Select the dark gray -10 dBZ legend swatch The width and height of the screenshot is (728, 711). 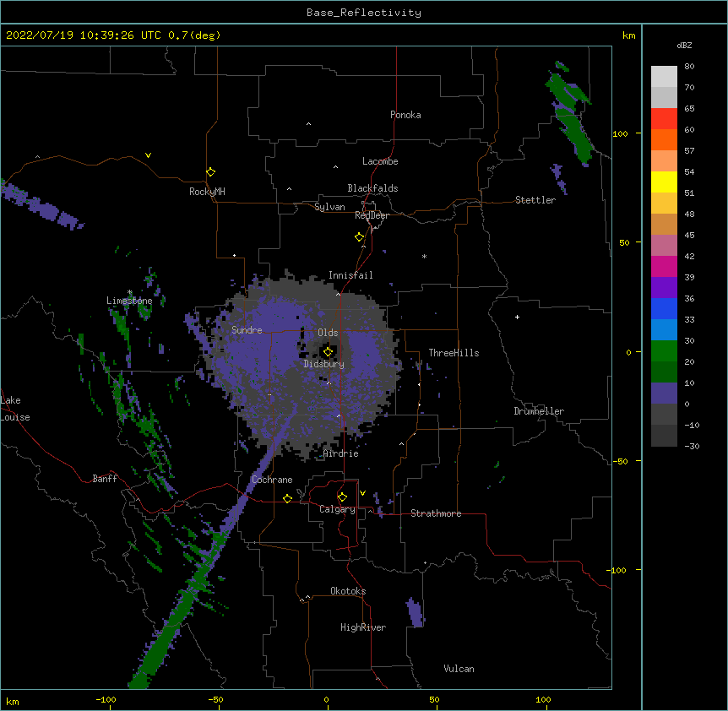coord(664,436)
